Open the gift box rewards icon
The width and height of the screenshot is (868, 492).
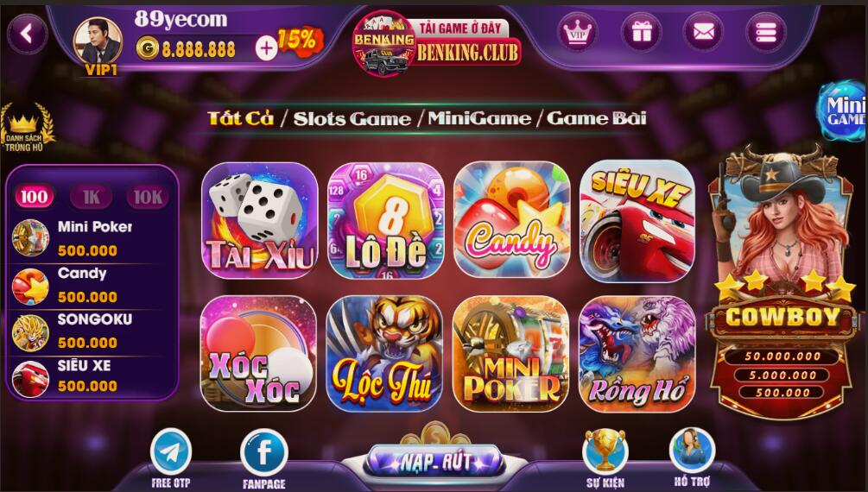641,33
